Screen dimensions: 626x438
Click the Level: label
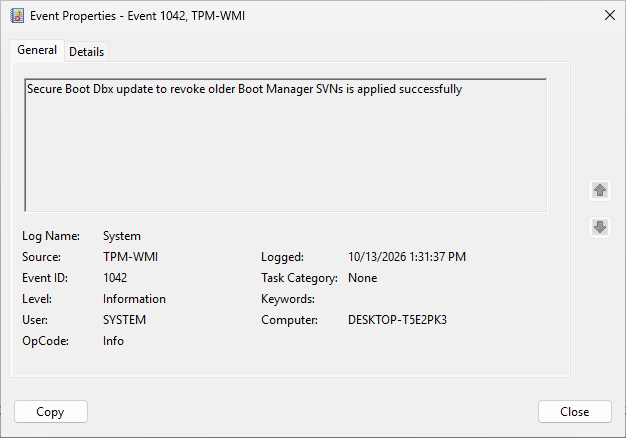tap(37, 299)
